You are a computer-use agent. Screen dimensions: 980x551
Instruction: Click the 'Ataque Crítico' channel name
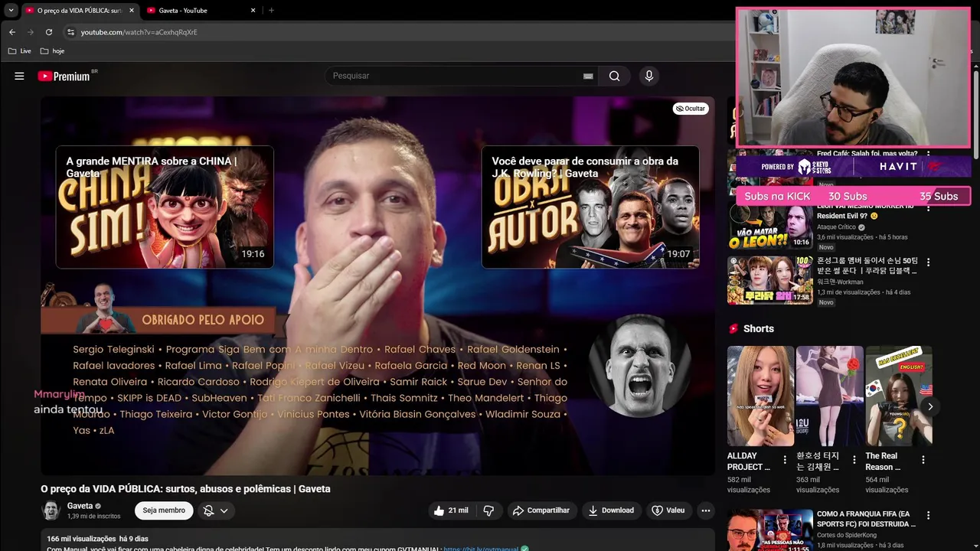[836, 227]
